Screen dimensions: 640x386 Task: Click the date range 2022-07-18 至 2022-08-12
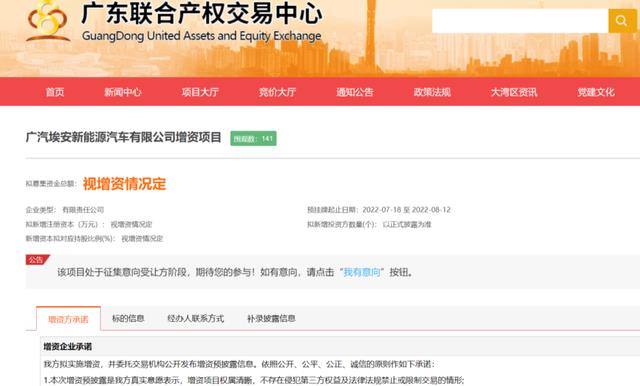point(406,210)
